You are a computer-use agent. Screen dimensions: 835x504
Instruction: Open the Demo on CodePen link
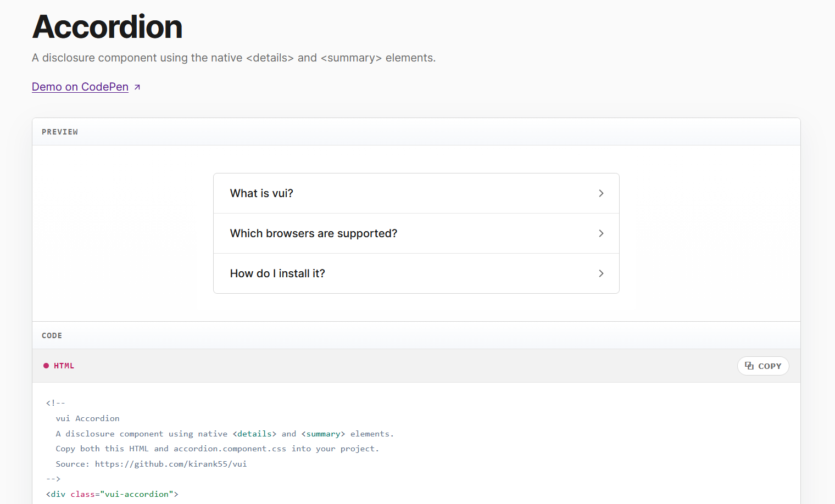point(80,86)
